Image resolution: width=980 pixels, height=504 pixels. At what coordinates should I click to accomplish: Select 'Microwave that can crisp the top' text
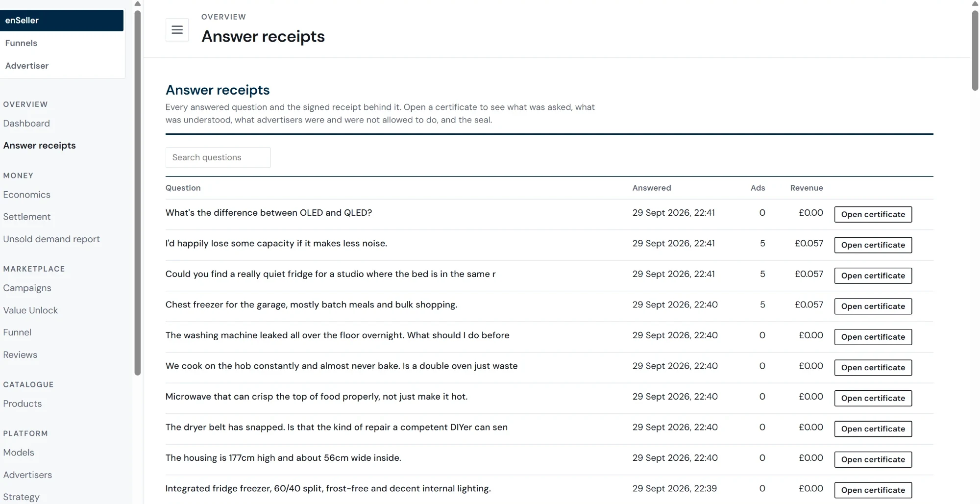pos(317,397)
